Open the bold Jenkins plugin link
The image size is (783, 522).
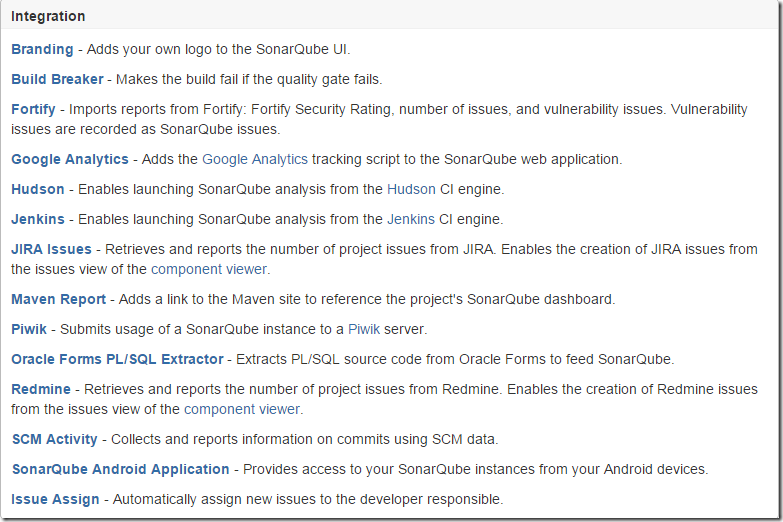tap(38, 219)
